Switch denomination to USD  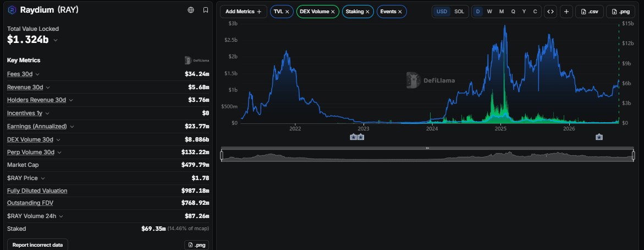[442, 12]
